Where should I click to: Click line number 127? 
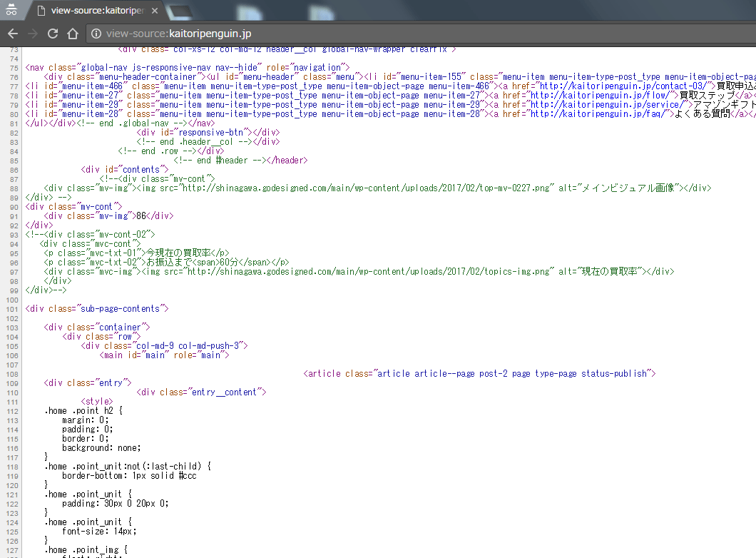coord(12,550)
